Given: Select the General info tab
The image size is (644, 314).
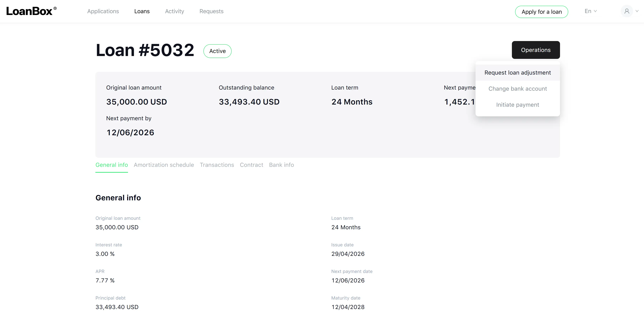Looking at the screenshot, I should 111,165.
